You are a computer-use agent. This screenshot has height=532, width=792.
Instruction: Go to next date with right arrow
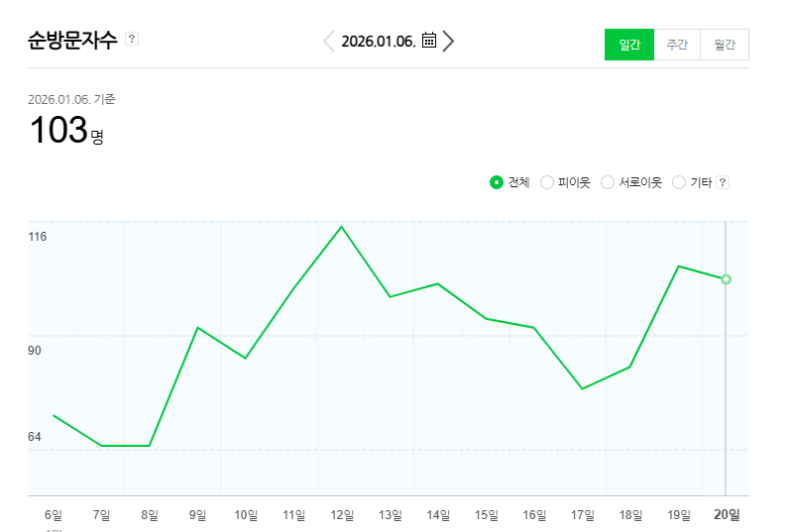(449, 41)
